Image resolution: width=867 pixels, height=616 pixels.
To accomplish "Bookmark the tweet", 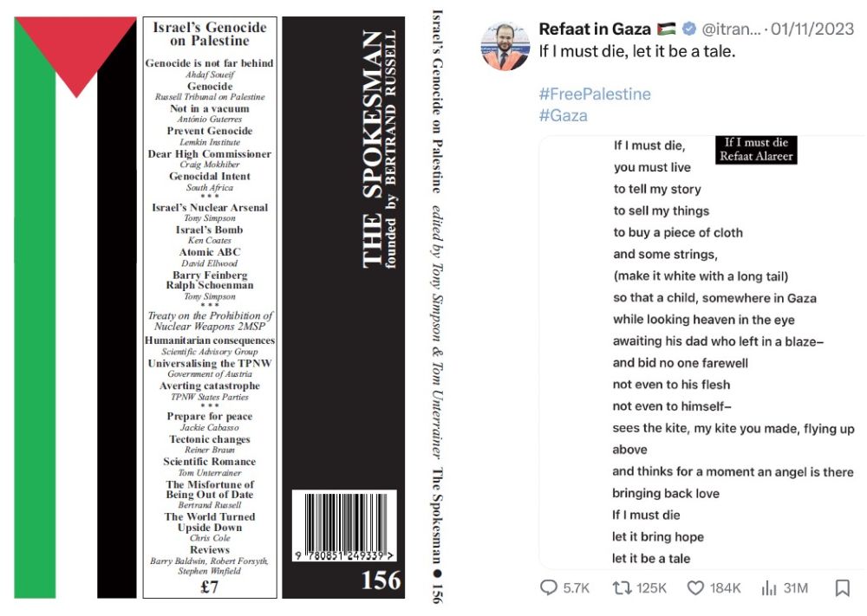I will [842, 587].
